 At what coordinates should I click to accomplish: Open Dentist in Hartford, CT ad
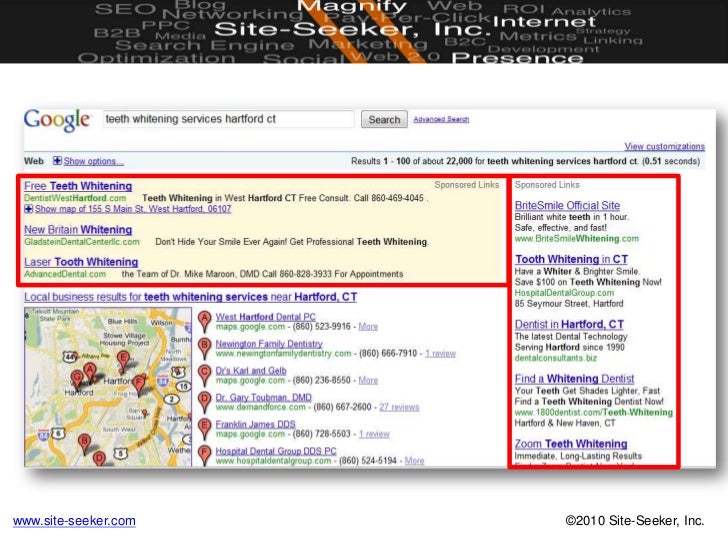click(x=569, y=324)
